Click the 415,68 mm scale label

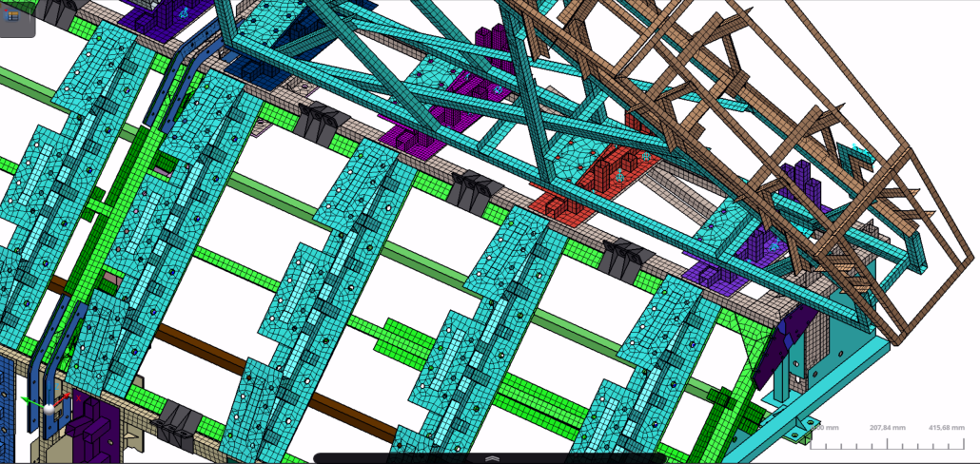(945, 428)
